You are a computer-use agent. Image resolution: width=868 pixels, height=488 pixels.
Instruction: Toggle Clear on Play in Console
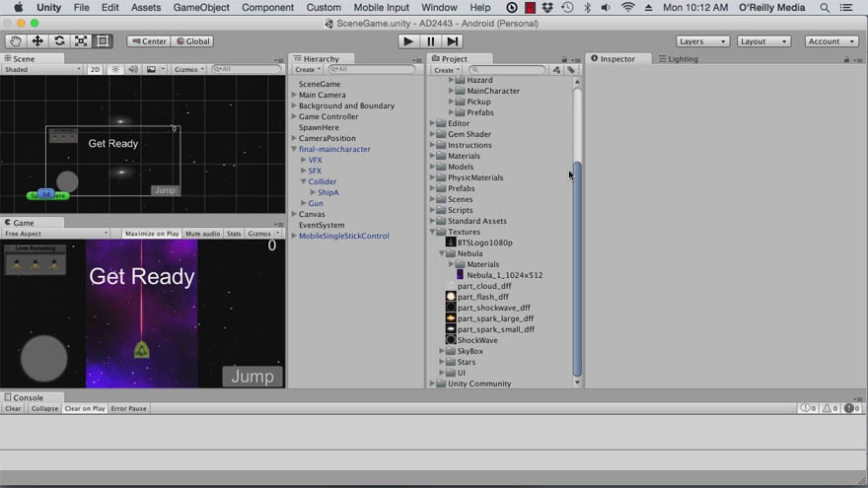(x=85, y=408)
